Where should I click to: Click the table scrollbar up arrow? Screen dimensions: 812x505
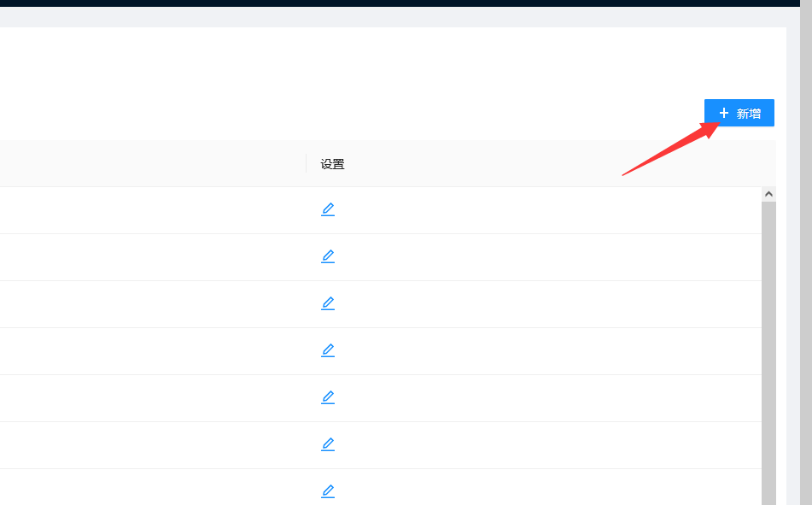(x=768, y=194)
